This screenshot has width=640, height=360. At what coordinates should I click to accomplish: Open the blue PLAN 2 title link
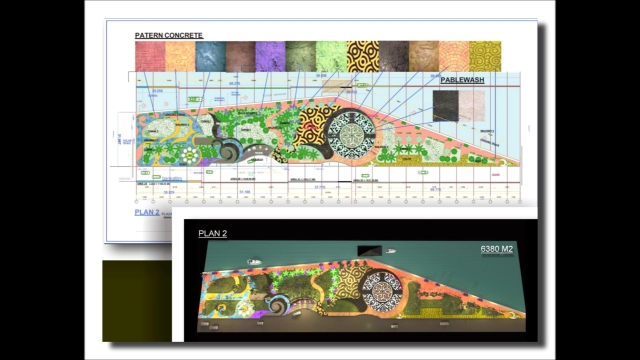(x=147, y=212)
